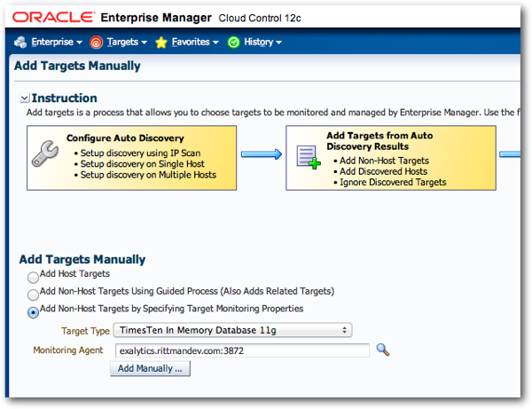Viewport: 532px width, 409px height.
Task: Click the Enterprise menu cubes icon
Action: [x=20, y=42]
